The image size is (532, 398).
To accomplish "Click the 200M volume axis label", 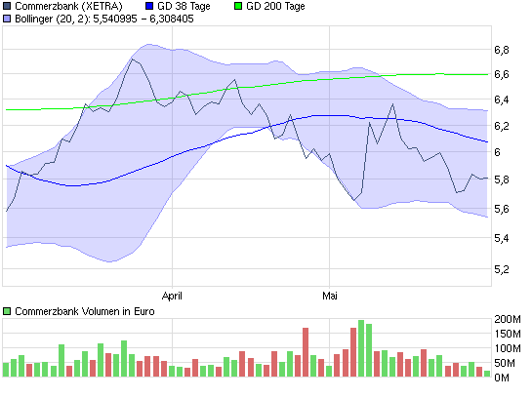I will [x=508, y=319].
